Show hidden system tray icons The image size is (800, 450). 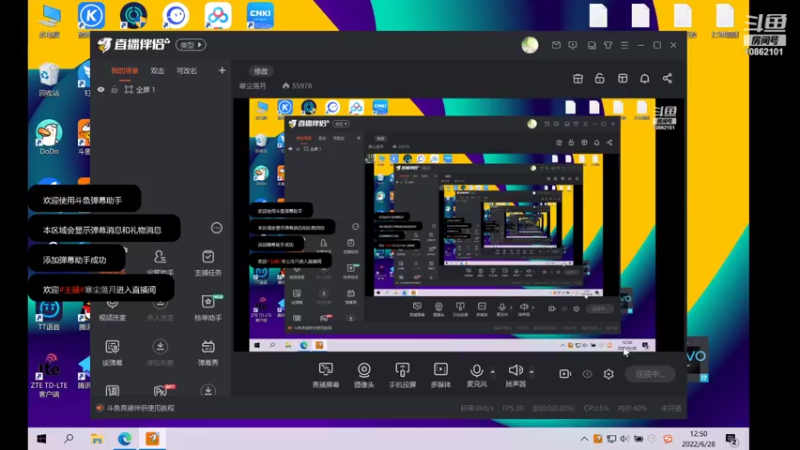(x=584, y=439)
